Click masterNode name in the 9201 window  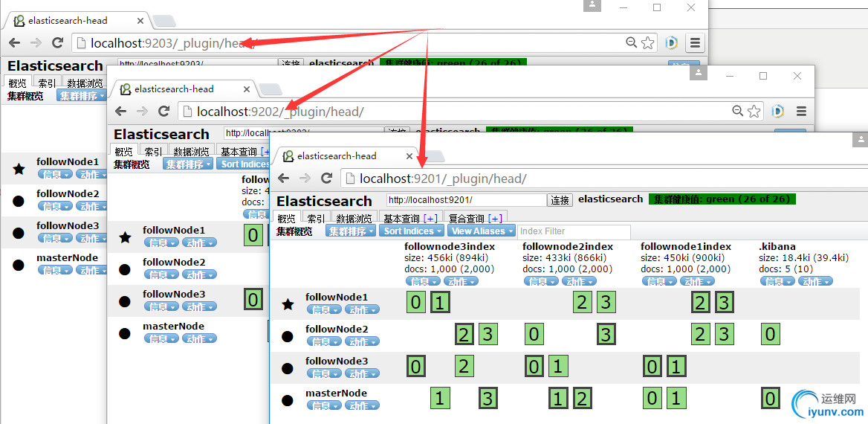(x=336, y=393)
